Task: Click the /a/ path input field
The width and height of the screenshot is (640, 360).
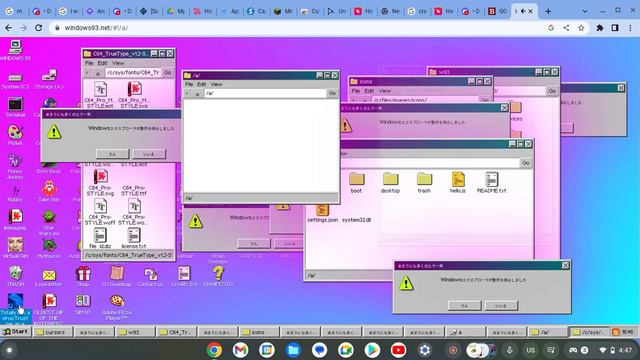Action: 264,93
